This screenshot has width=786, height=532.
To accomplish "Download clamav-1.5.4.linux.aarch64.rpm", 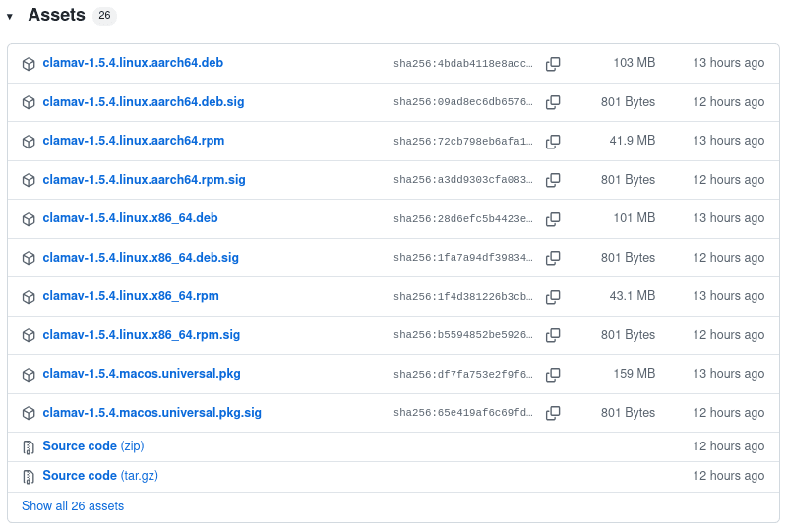I will tap(134, 141).
